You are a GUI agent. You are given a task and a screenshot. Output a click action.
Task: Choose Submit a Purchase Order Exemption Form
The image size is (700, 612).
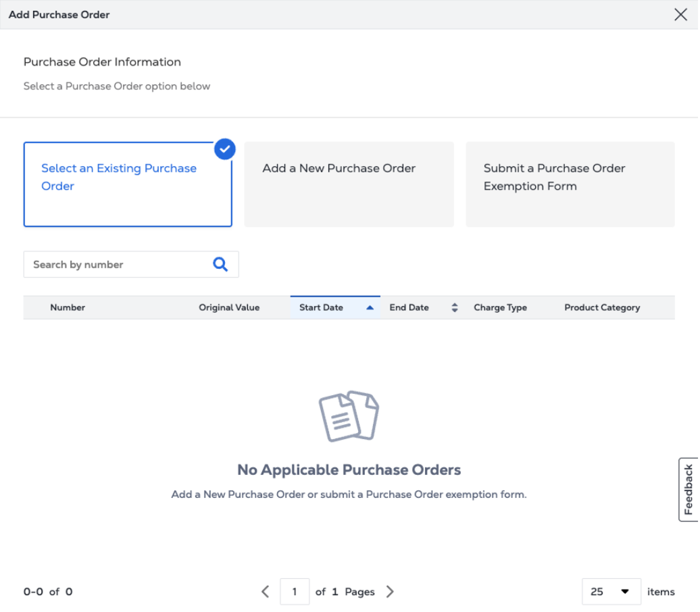570,184
